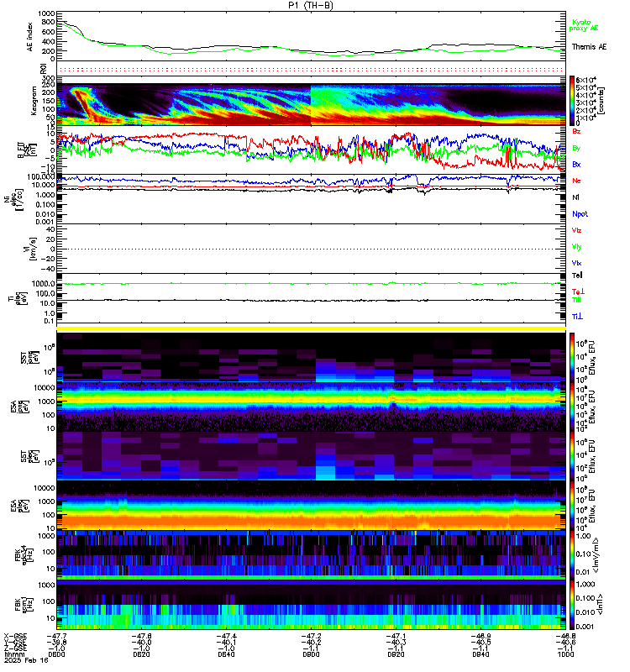Click the FBK <|nT|> color bar
630x672 pixels.
coord(572,605)
